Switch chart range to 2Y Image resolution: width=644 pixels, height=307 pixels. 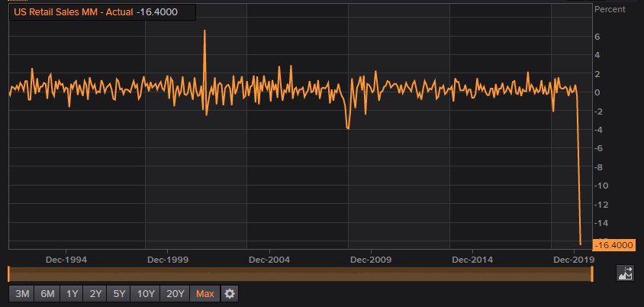(x=95, y=294)
